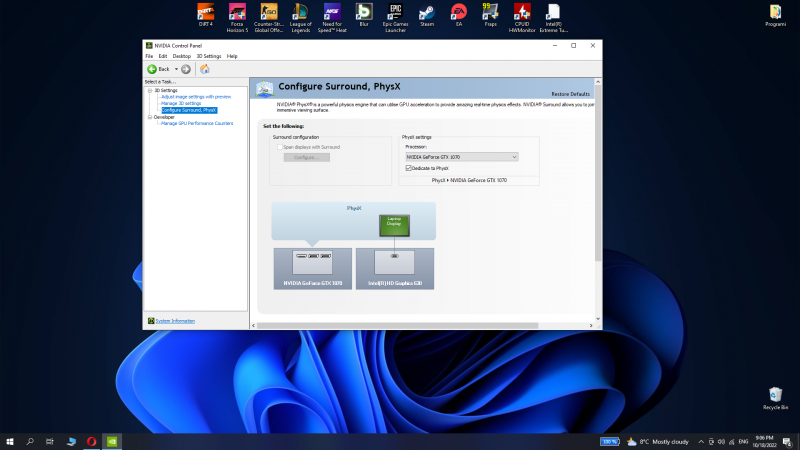Toggle Span displays with Surround checkbox
This screenshot has width=800, height=450.
pos(280,147)
